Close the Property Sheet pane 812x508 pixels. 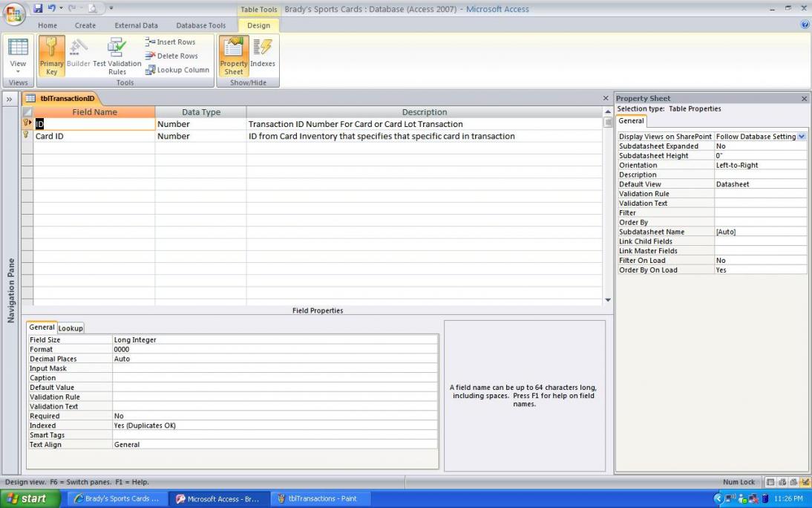(804, 99)
